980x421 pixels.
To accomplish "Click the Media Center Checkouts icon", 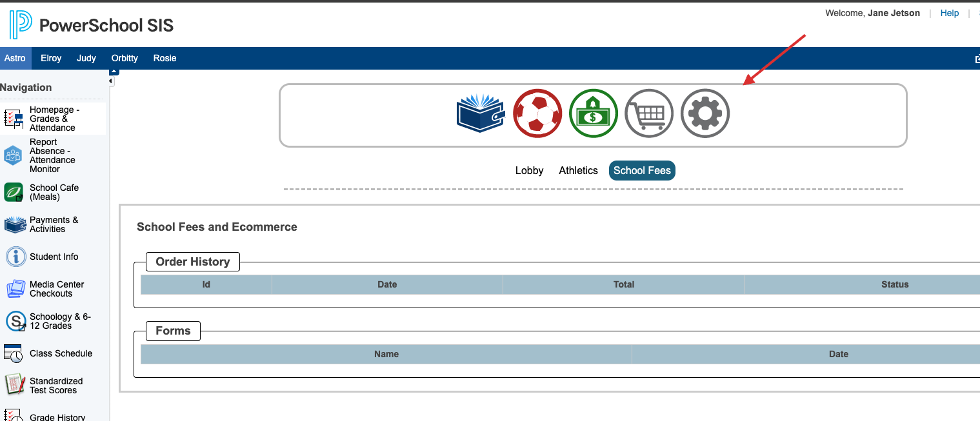I will pyautogui.click(x=15, y=289).
